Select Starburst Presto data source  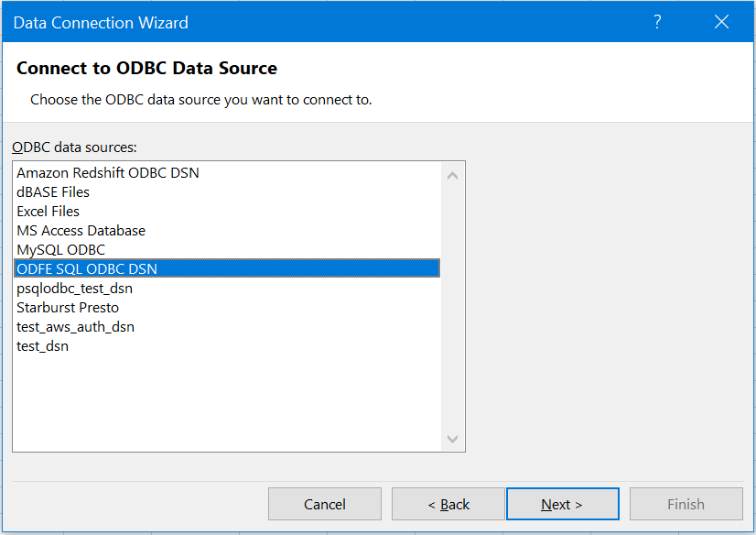227,308
